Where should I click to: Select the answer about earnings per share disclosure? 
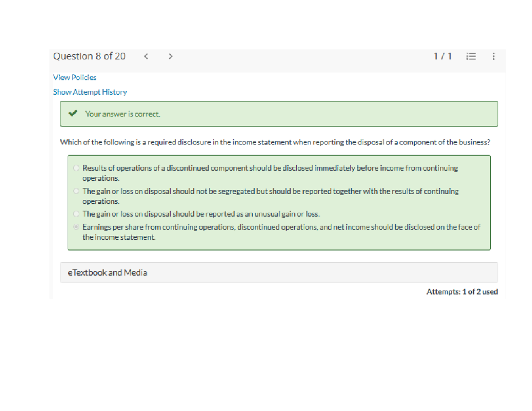coord(76,227)
